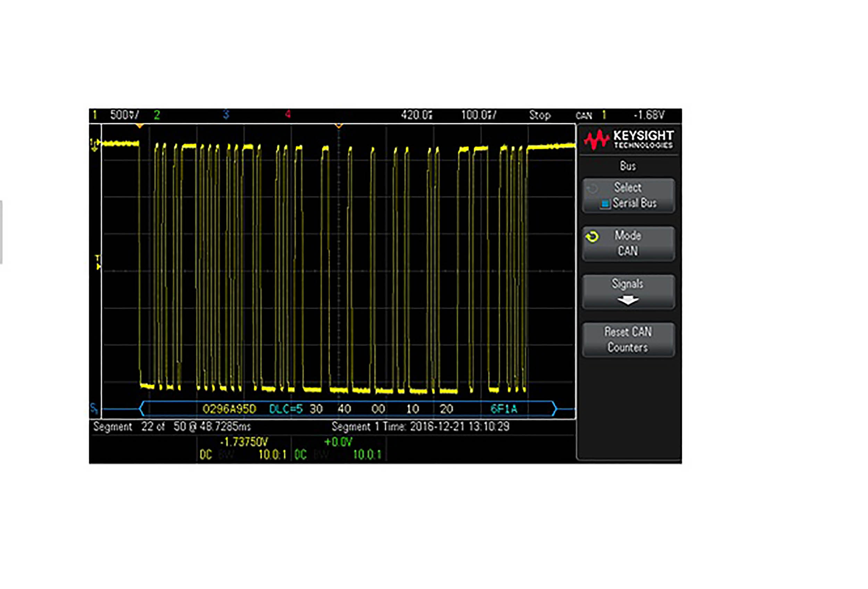Click the Bus menu title
The height and width of the screenshot is (589, 868).
point(628,166)
